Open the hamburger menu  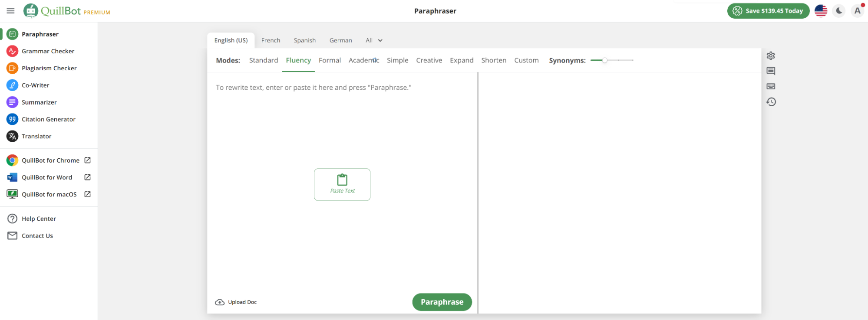10,11
